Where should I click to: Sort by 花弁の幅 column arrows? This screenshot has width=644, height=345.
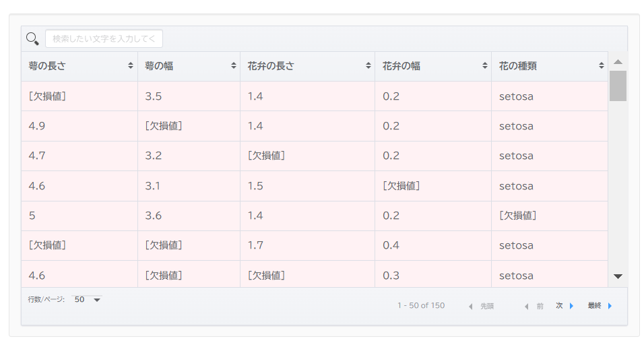tap(484, 66)
